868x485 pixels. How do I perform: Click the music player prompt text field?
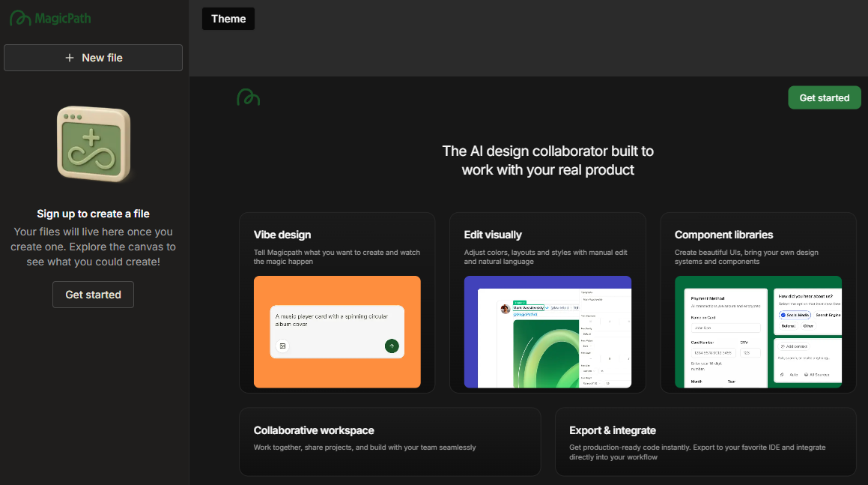[x=336, y=321]
